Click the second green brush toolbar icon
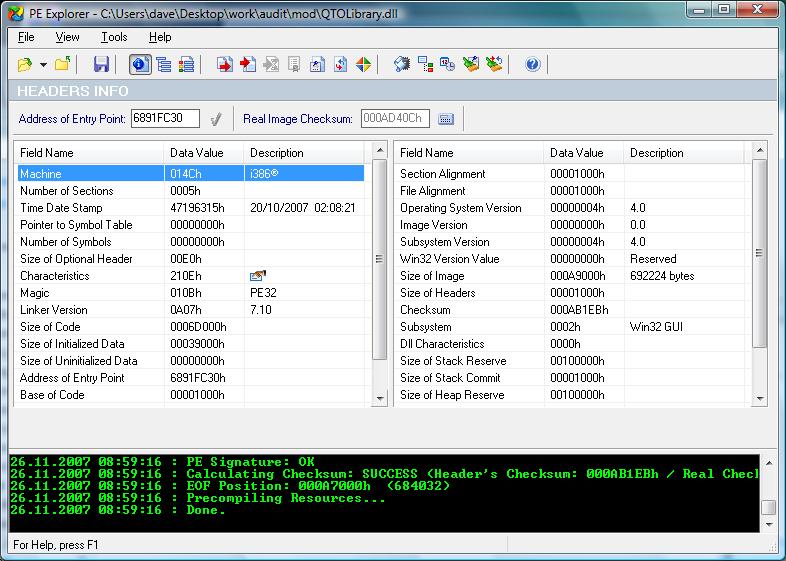 (x=494, y=64)
